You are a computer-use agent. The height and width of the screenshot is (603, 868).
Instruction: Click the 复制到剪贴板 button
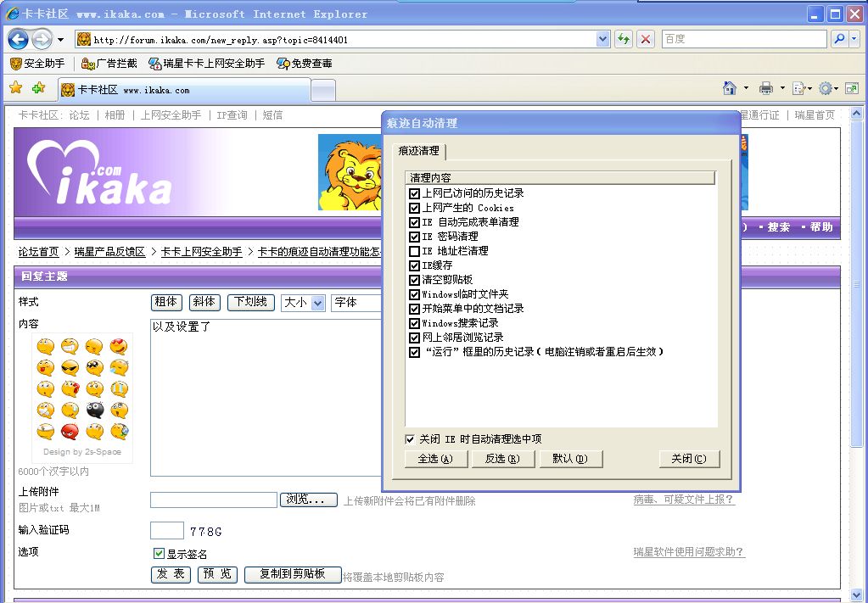coord(293,574)
